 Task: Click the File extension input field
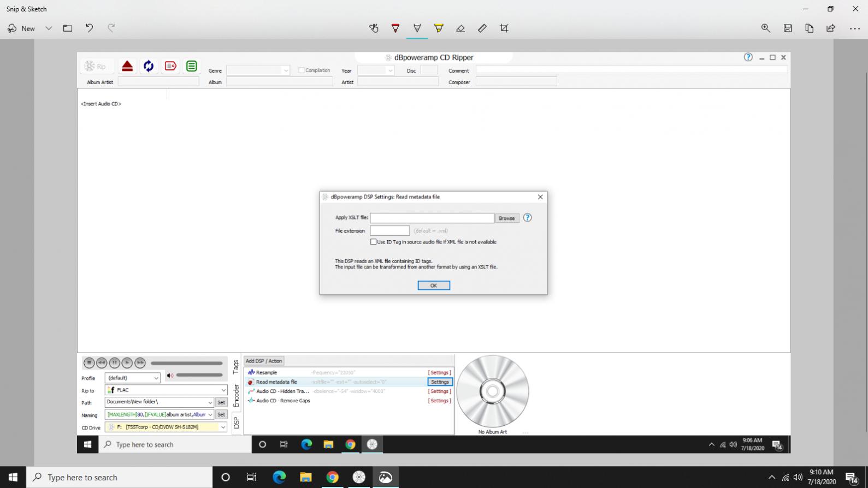389,231
